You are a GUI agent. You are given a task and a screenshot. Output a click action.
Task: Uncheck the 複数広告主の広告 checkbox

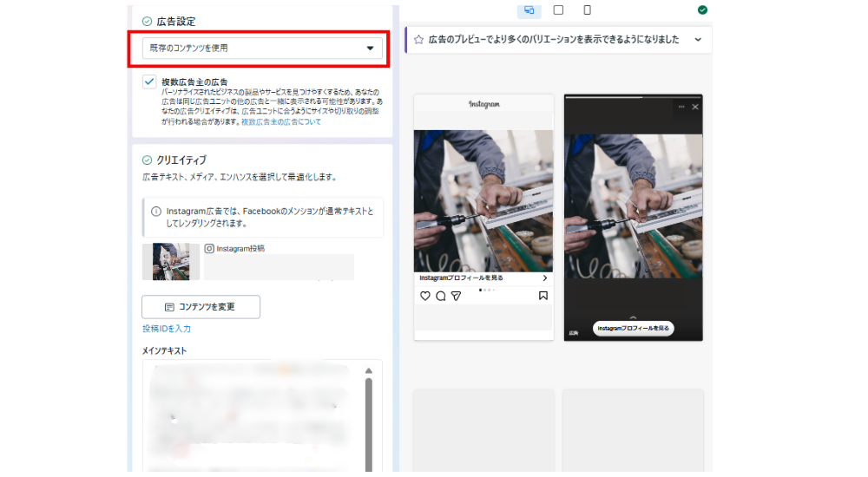click(149, 82)
